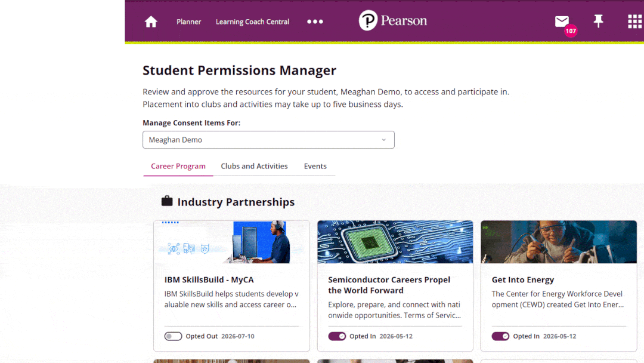Select the Career Program tab

click(x=178, y=166)
